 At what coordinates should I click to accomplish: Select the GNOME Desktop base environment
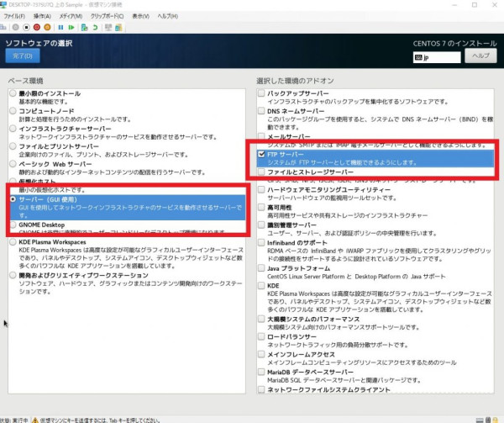coord(12,225)
